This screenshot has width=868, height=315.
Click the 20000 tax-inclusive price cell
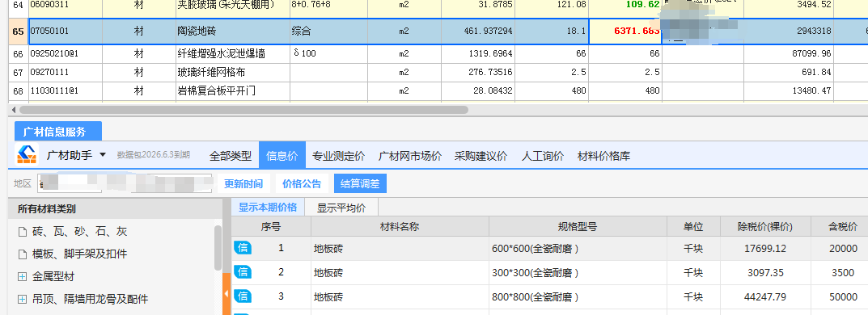point(840,249)
